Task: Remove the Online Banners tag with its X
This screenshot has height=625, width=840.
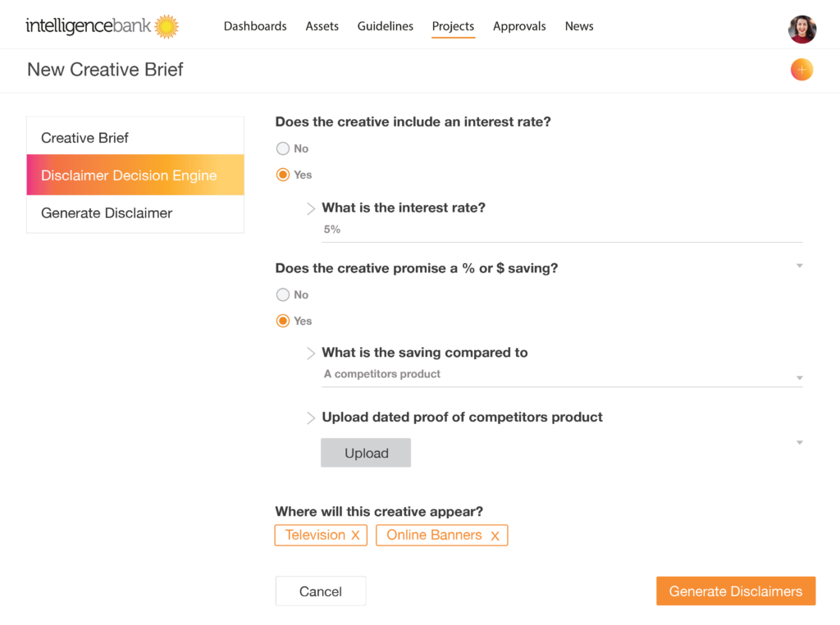Action: coord(495,535)
